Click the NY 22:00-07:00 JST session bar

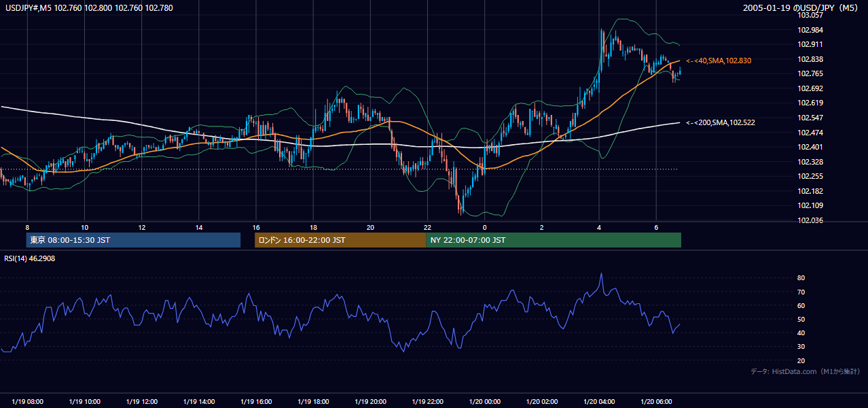(554, 240)
